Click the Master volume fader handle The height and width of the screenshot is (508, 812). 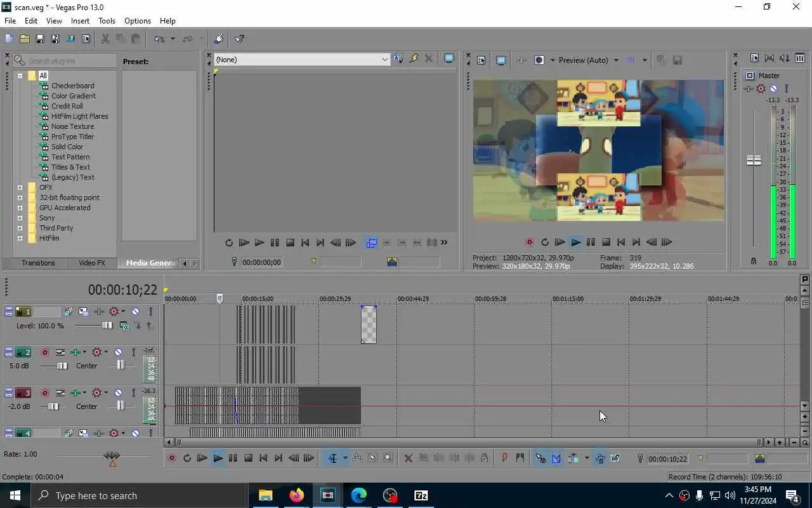point(754,161)
